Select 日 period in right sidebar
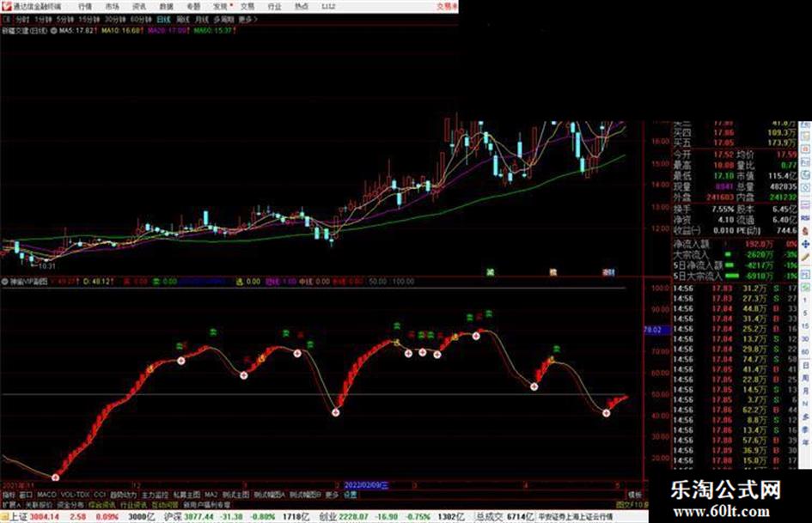Image resolution: width=812 pixels, height=523 pixels. tap(806, 366)
